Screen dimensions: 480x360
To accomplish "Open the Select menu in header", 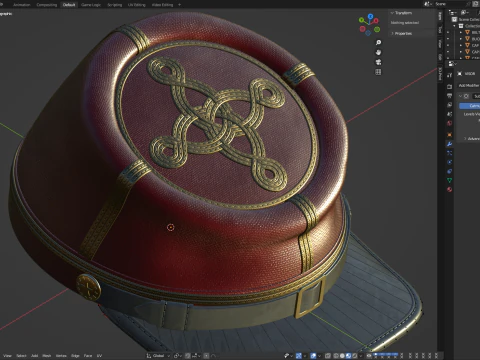I will (21, 356).
